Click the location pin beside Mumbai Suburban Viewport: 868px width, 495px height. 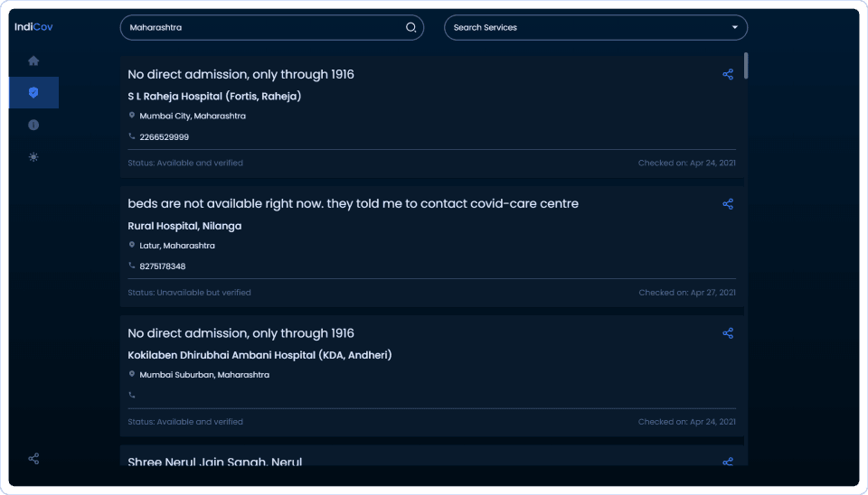click(132, 375)
